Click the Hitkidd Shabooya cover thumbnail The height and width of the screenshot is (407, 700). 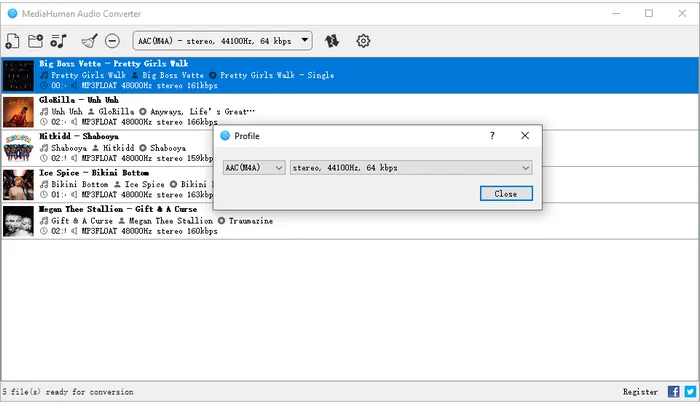coord(18,148)
